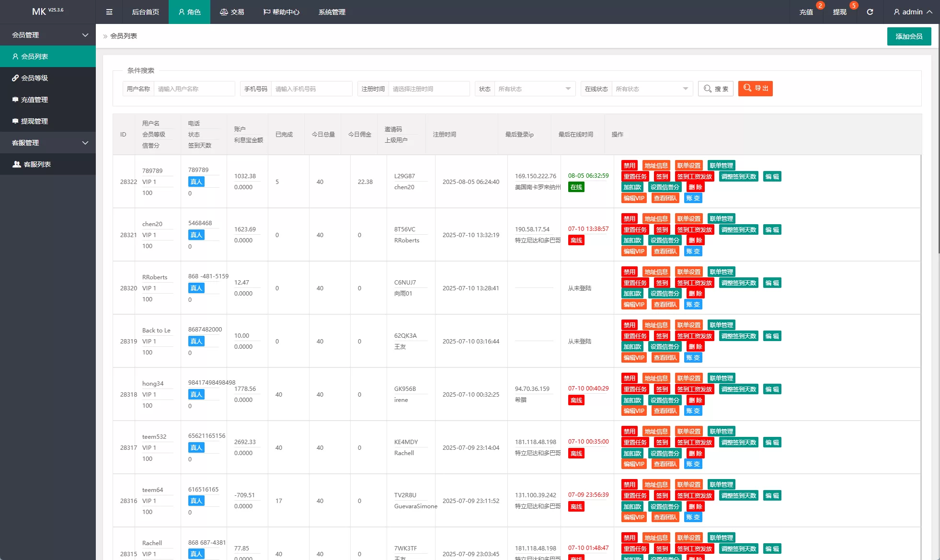
Task: Open 客服列表 in the sidebar
Action: coord(37,164)
